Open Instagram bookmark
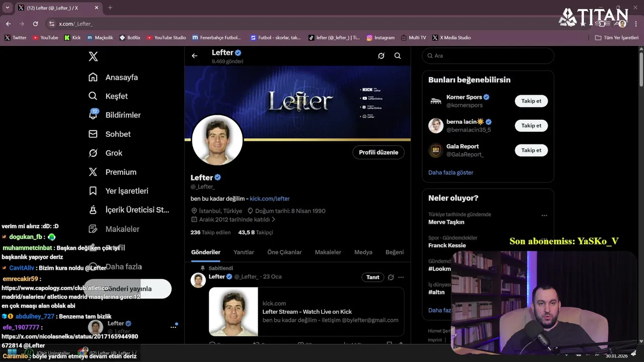Image resolution: width=644 pixels, height=362 pixels. point(380,38)
